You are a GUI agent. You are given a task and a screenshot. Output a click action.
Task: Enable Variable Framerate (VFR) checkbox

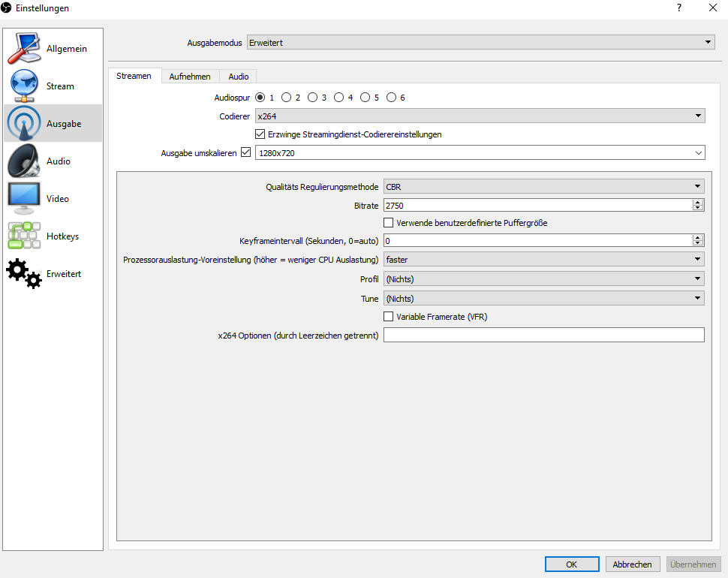[x=389, y=317]
